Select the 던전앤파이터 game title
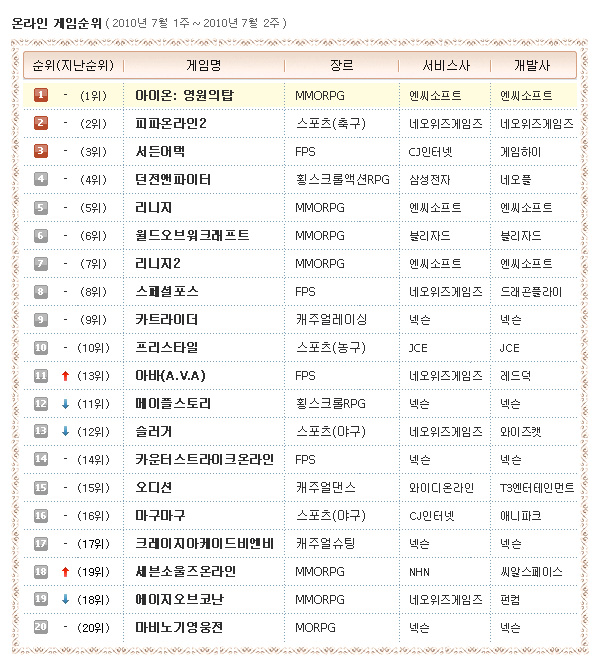This screenshot has width=600, height=666. 173,179
